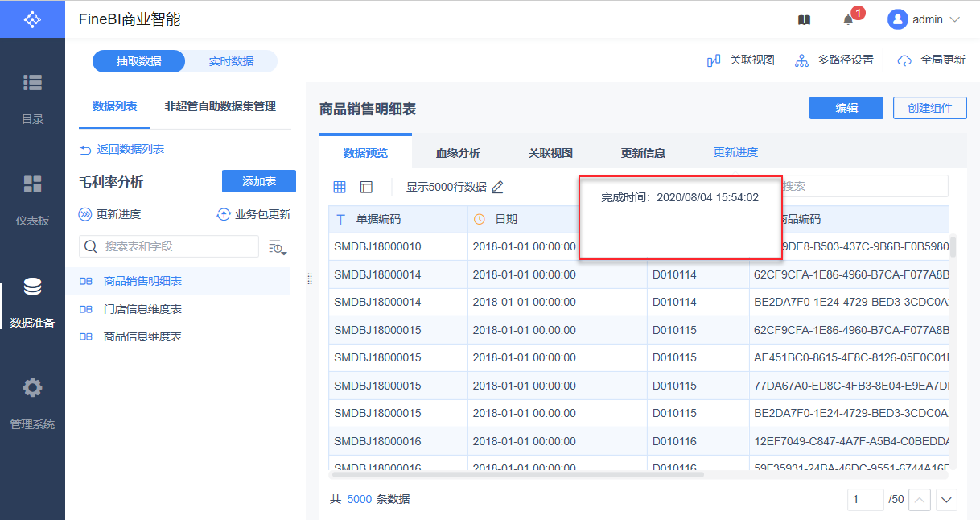The image size is (980, 520).
Task: Open the notification bell
Action: click(x=848, y=19)
